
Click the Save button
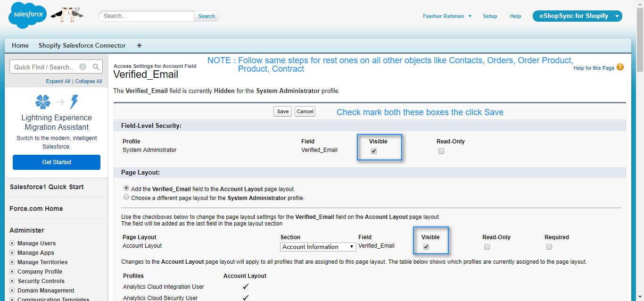tap(283, 111)
